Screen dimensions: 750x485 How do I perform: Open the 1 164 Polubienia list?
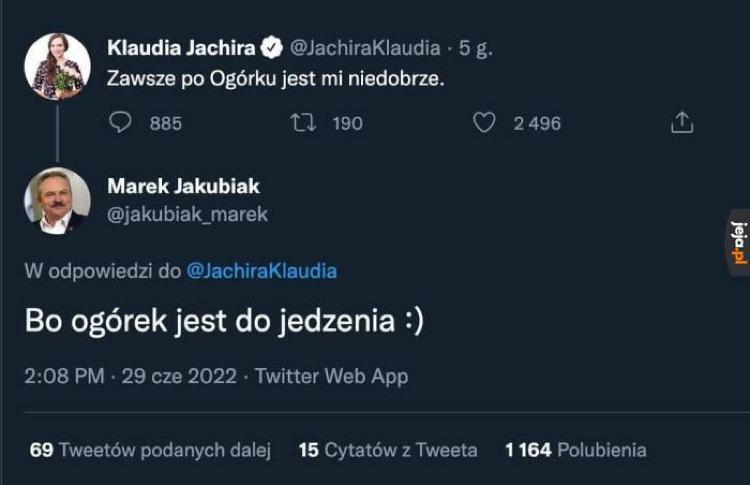[575, 450]
